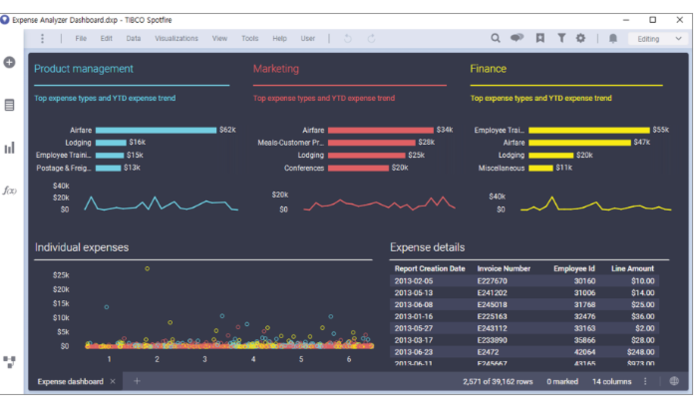Click the undo arrow in the toolbar
Viewport: 700px width, 401px height.
pyautogui.click(x=348, y=38)
